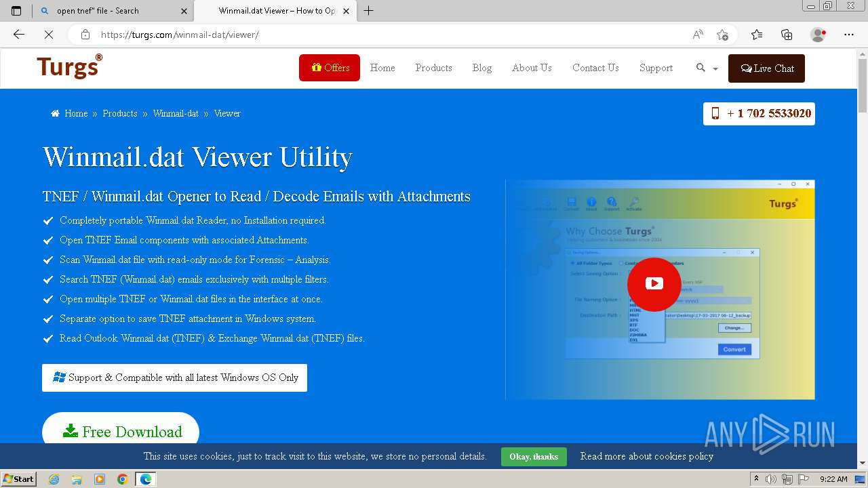Open a new tab with plus icon
The image size is (868, 488).
pyautogui.click(x=368, y=11)
